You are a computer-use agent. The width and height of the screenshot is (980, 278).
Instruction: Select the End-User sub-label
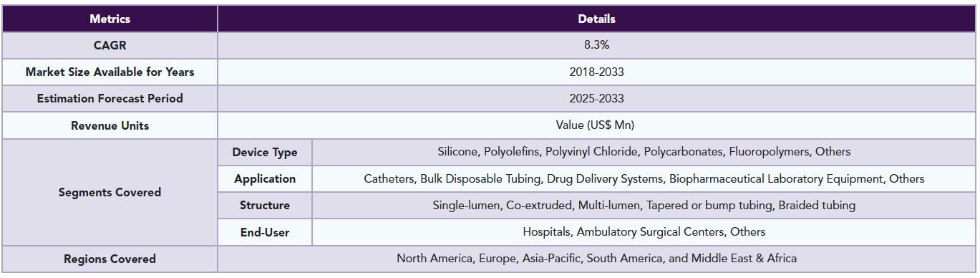[265, 232]
